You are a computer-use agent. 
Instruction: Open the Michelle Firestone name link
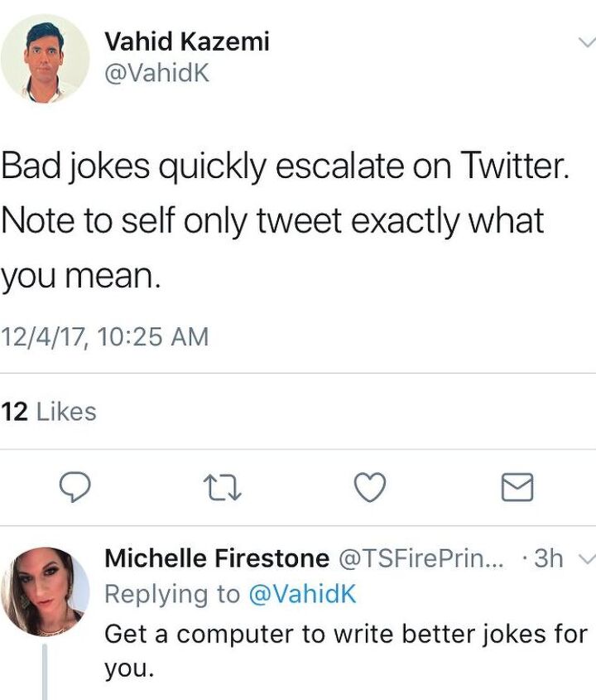[x=216, y=559]
